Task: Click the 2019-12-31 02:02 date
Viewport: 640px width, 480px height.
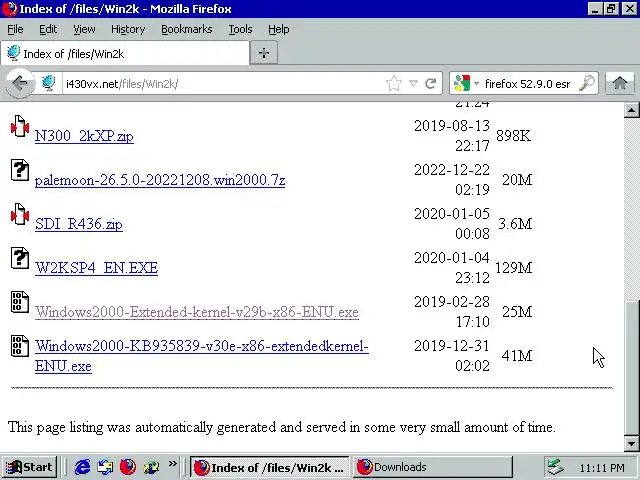Action: click(x=452, y=356)
